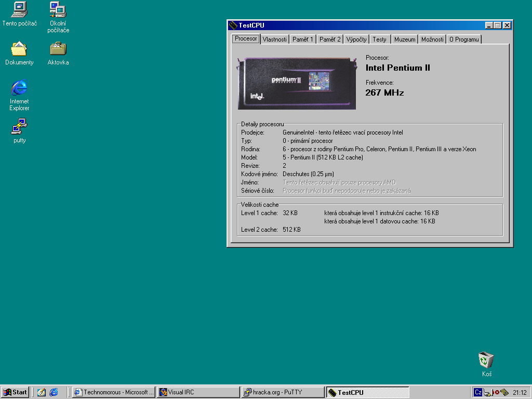Open Tento počítač desktop icon

19,9
